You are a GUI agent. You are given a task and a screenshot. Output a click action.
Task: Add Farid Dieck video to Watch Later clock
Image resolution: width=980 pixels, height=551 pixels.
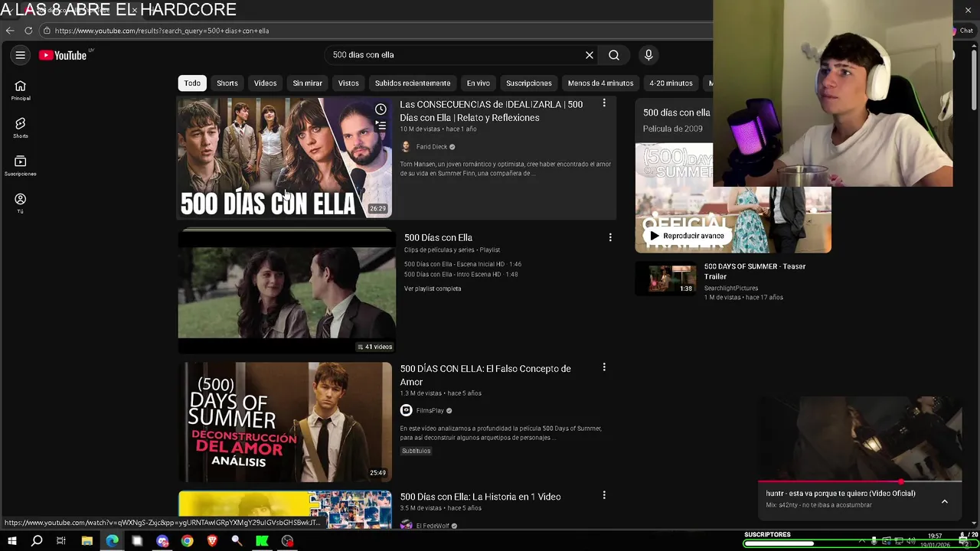point(381,109)
